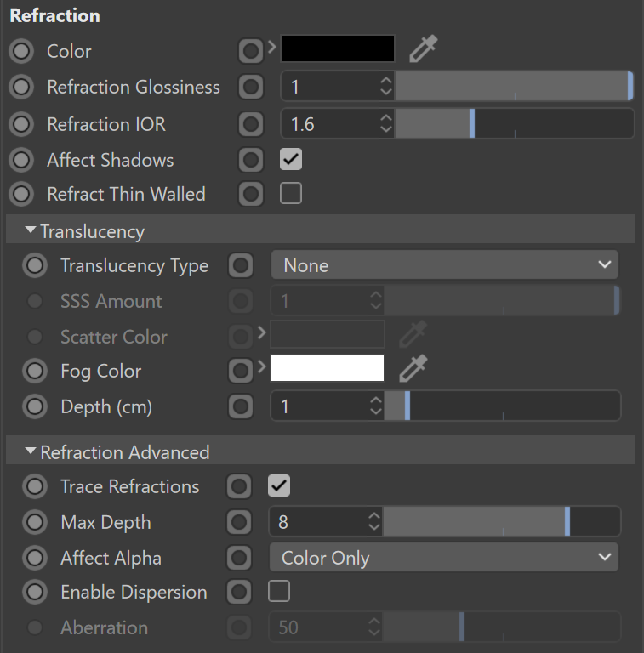Click the keyframe circle next to Refraction IOR

pos(21,124)
